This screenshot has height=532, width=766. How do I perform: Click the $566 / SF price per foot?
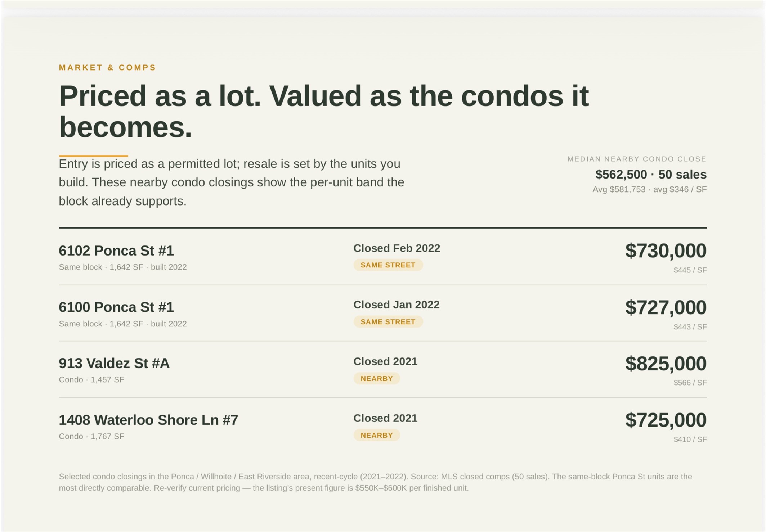pyautogui.click(x=690, y=383)
